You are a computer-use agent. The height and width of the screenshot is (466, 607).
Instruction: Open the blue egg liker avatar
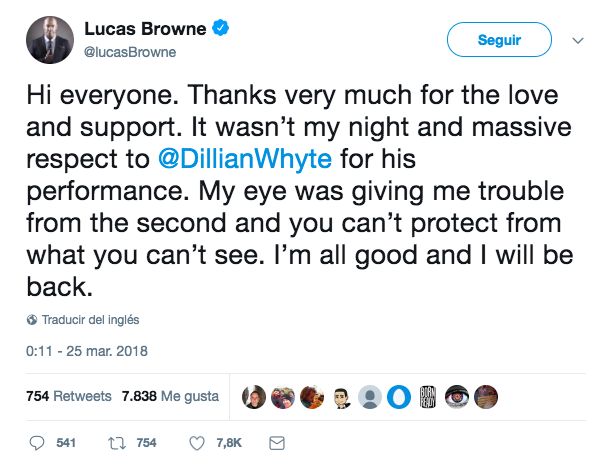coord(398,396)
